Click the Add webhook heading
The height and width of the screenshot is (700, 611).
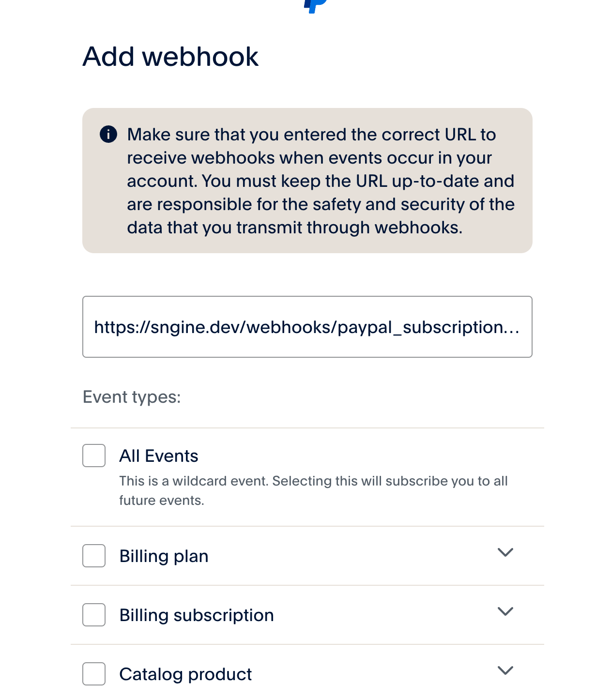(170, 57)
